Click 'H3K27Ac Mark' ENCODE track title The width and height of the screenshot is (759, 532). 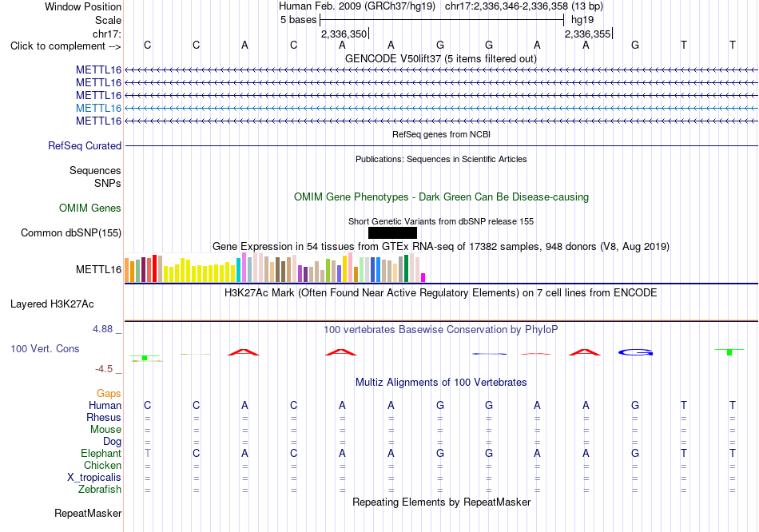[440, 293]
